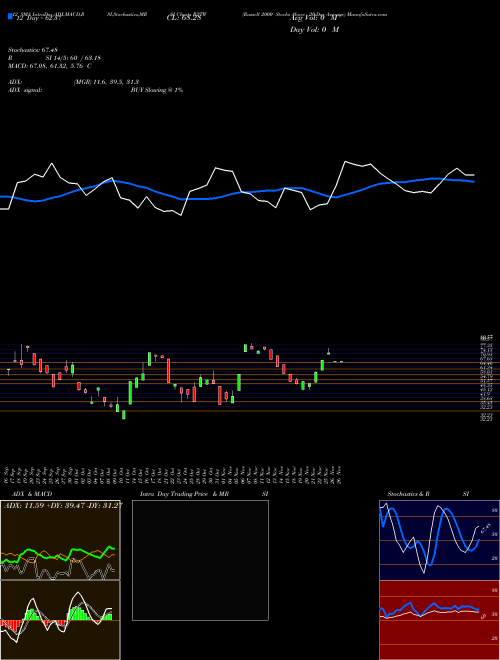This screenshot has height=660, width=500.
Task: Click the 'SI 14/3: 60 / 68.18' reading
Action: click(x=73, y=58)
